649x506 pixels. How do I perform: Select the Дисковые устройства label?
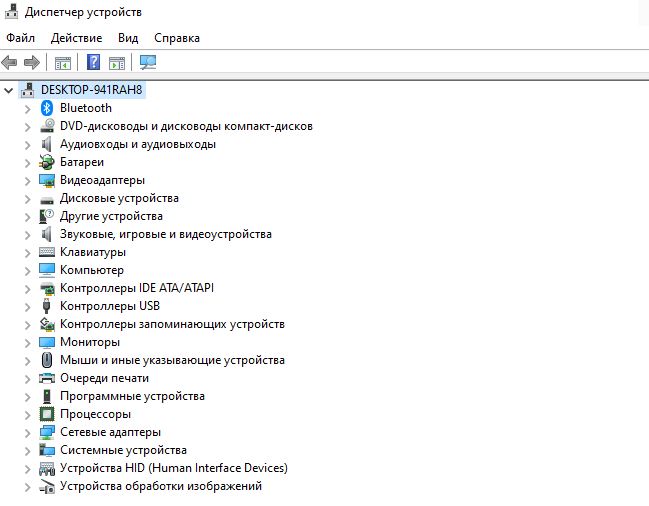(x=119, y=198)
